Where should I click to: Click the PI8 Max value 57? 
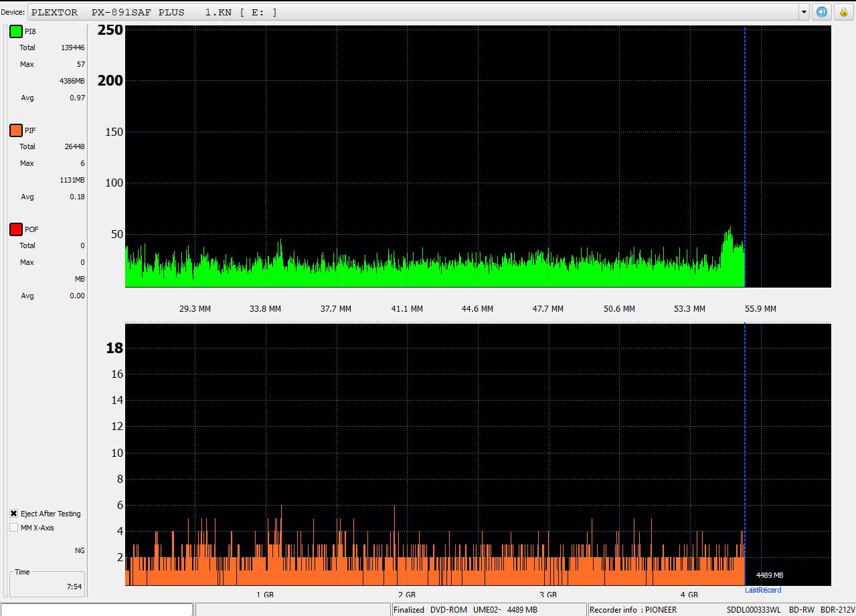tap(80, 64)
